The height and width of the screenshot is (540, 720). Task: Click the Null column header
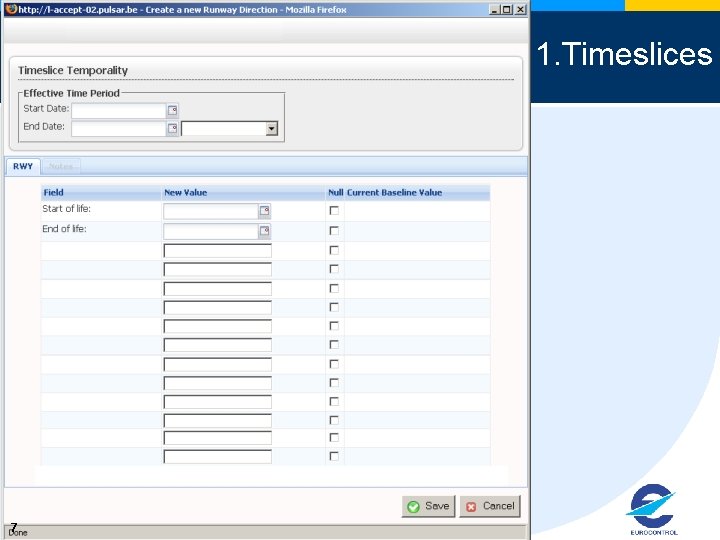pos(335,193)
